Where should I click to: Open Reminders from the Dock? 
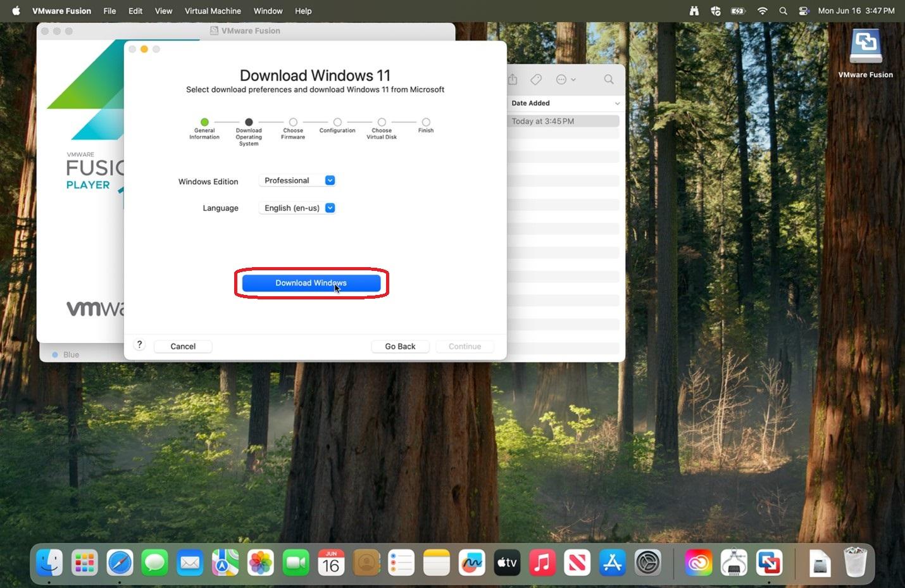pyautogui.click(x=401, y=562)
